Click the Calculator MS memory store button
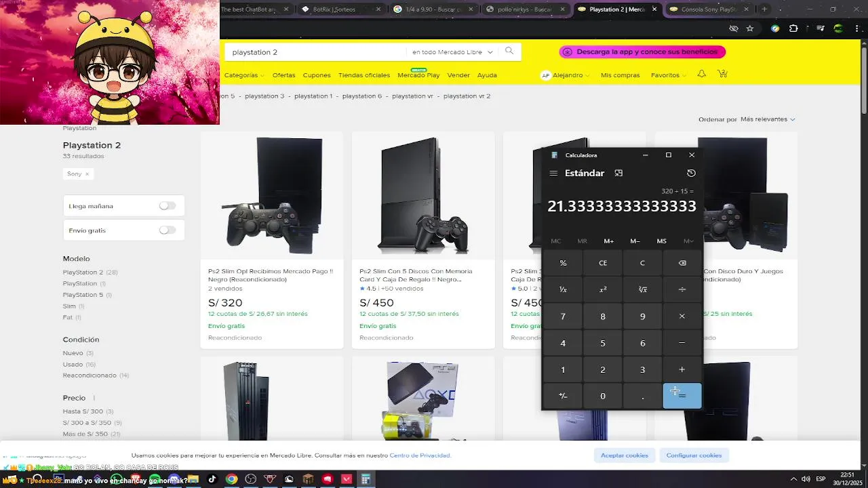868x488 pixels. (661, 241)
